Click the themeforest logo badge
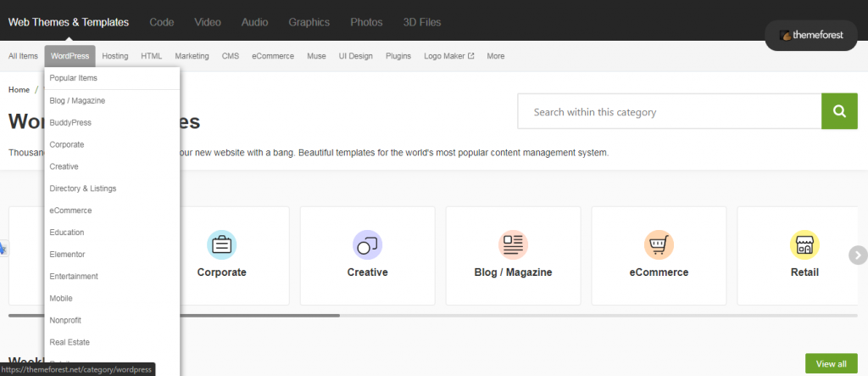This screenshot has height=376, width=868. click(x=811, y=35)
